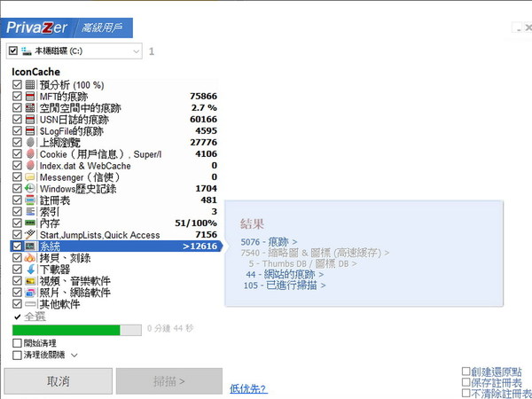Click the 預分析 grid icon

pyautogui.click(x=30, y=85)
